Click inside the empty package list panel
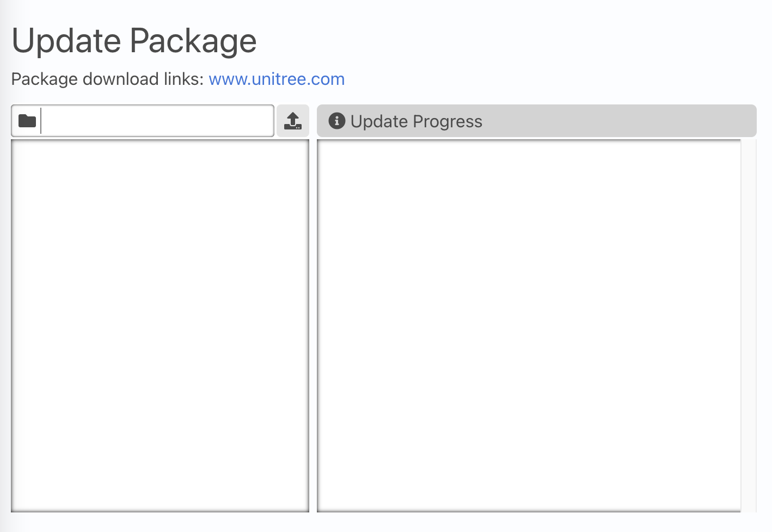The width and height of the screenshot is (772, 532). (160, 325)
